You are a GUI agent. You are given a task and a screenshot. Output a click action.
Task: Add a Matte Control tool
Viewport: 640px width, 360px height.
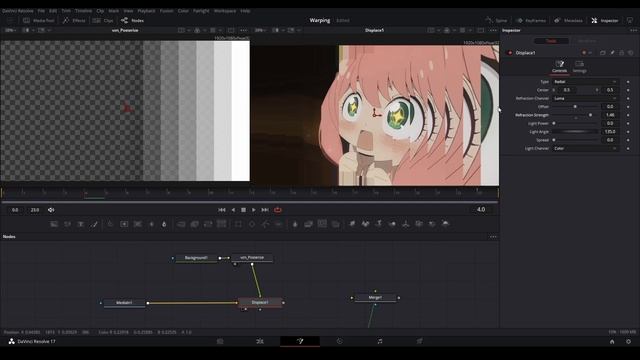tap(208, 224)
